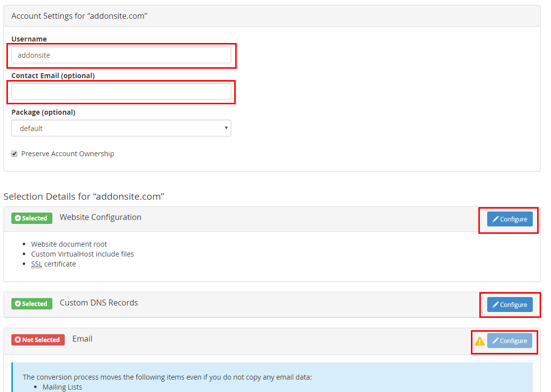551x392 pixels.
Task: Uncheck Preserve Account Ownership
Action: [x=14, y=153]
